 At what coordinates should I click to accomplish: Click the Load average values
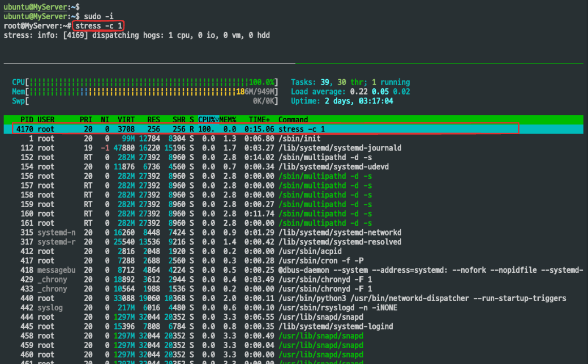(380, 92)
